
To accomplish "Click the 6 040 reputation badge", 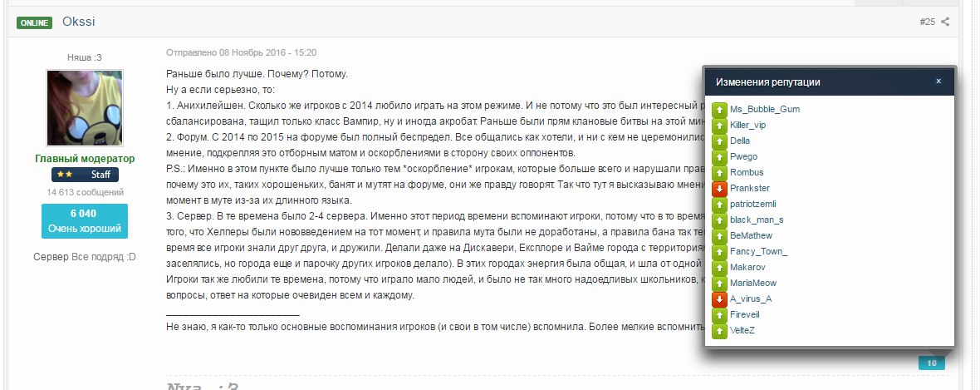I will pos(85,221).
